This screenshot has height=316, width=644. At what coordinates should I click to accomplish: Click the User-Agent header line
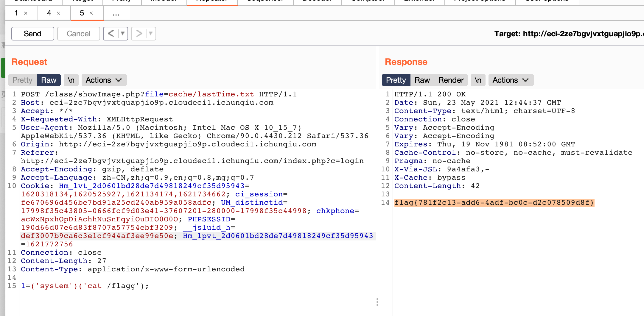click(x=195, y=132)
